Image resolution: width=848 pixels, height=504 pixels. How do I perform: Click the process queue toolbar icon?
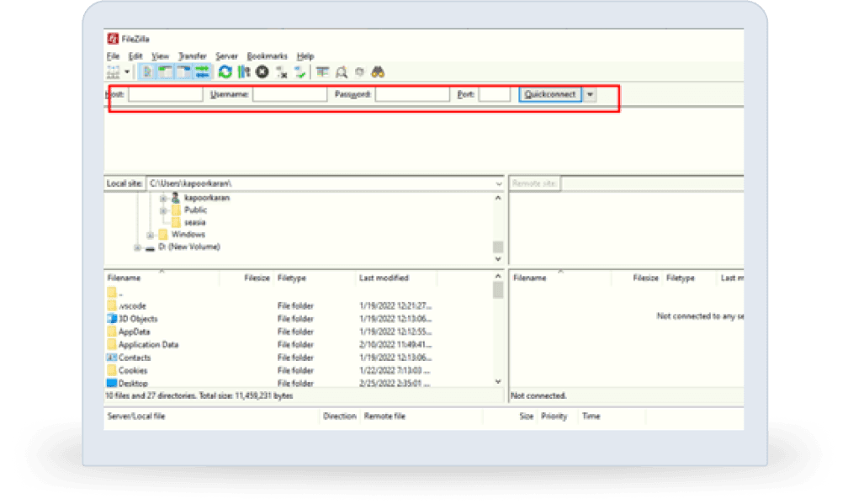coord(244,72)
